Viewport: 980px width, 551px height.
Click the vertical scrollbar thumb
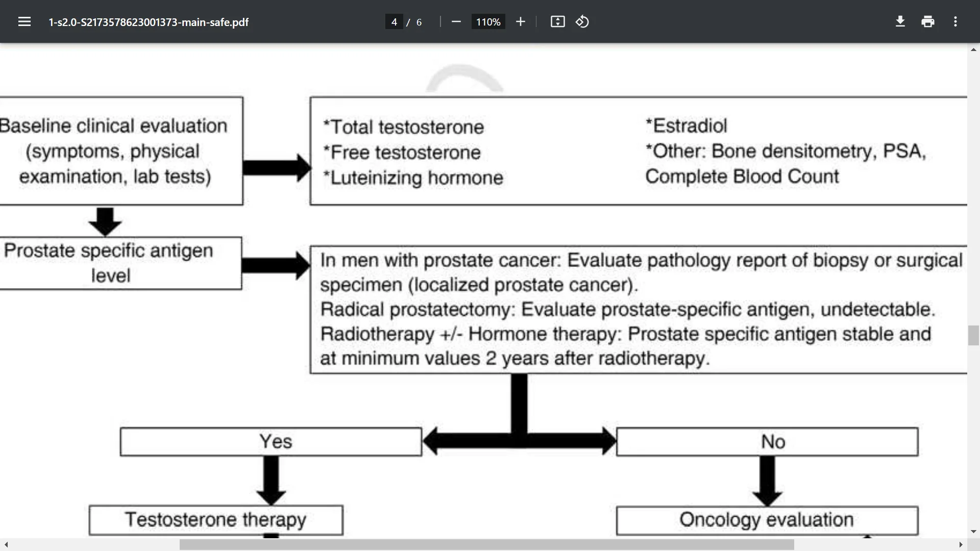point(973,335)
